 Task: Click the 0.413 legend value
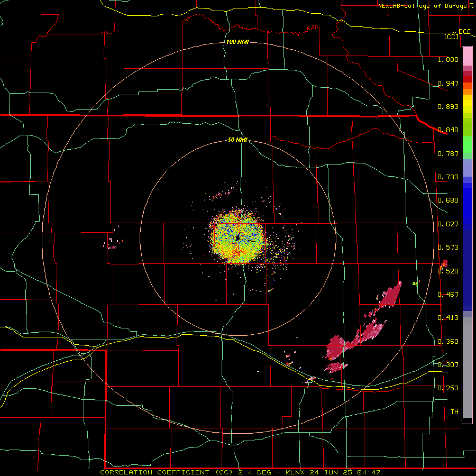point(448,318)
